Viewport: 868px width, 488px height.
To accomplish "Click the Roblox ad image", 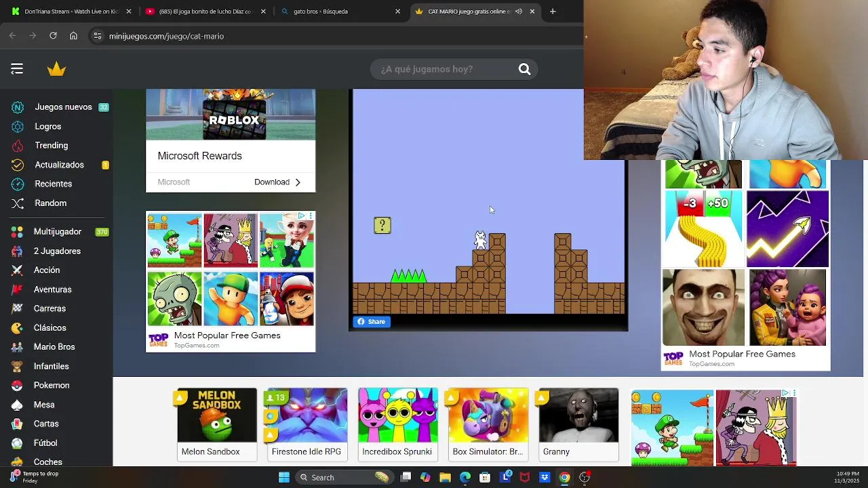I will 231,114.
